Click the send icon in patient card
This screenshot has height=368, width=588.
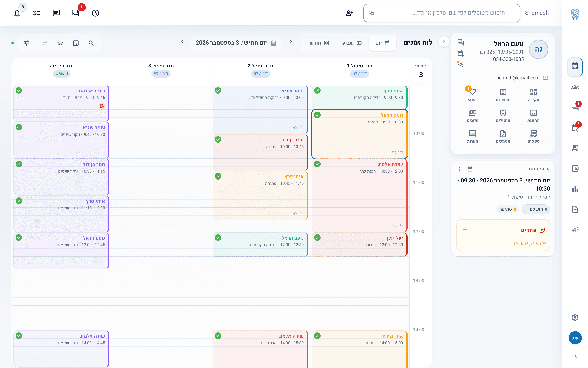(460, 64)
